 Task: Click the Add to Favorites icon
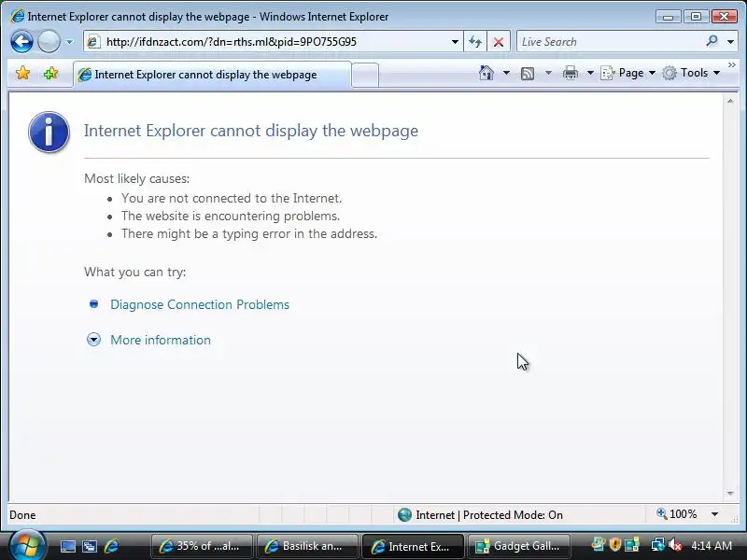point(50,74)
